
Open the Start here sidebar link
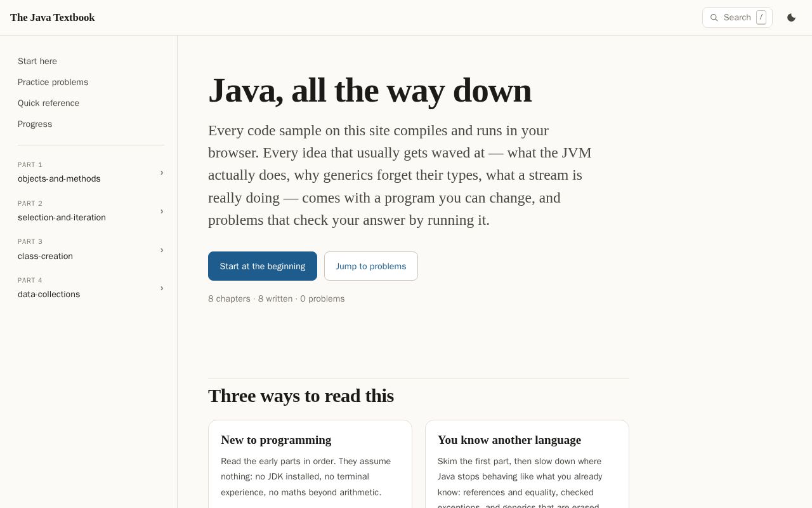[37, 61]
